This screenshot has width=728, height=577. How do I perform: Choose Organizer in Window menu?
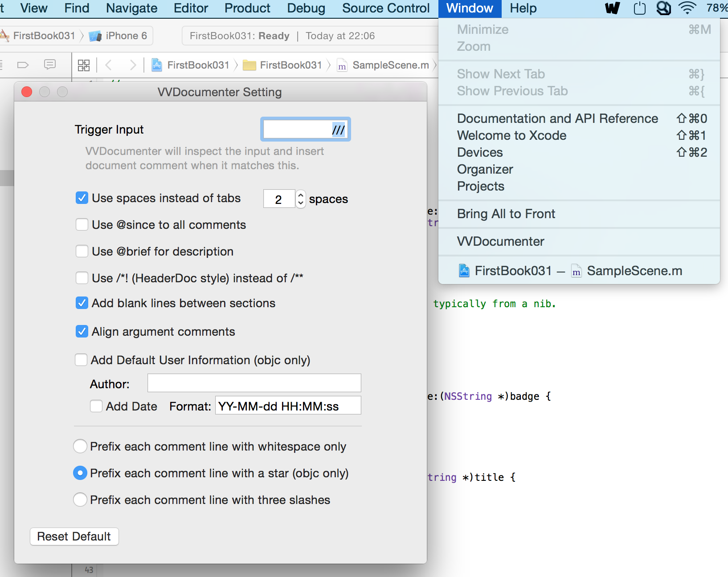click(x=579, y=169)
